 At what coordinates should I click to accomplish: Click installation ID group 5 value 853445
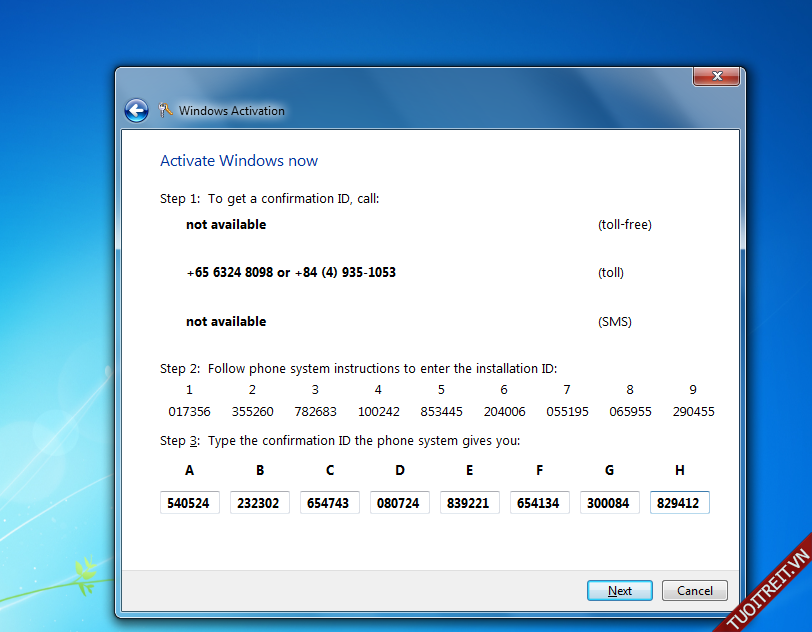[441, 412]
